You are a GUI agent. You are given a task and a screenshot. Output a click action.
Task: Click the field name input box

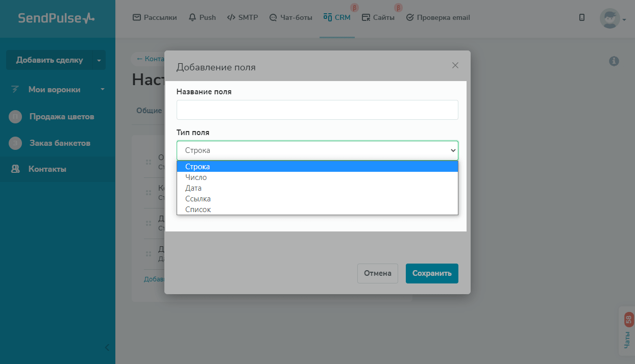(317, 110)
